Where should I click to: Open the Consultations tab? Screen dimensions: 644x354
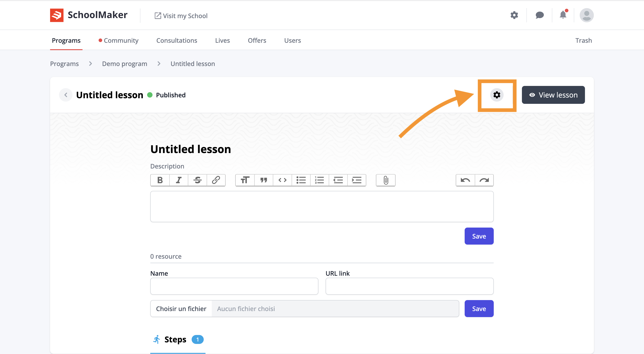pyautogui.click(x=177, y=40)
